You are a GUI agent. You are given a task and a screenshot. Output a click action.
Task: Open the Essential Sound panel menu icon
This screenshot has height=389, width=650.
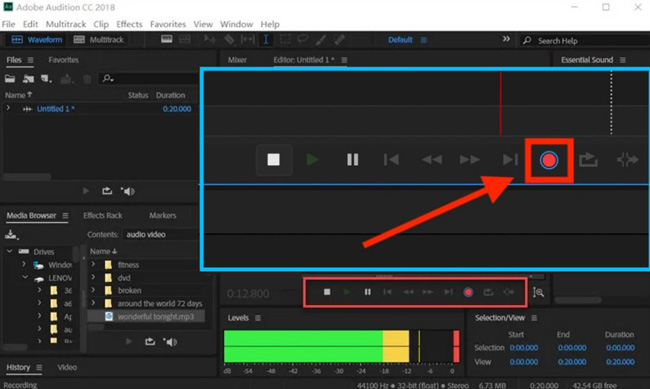(623, 60)
